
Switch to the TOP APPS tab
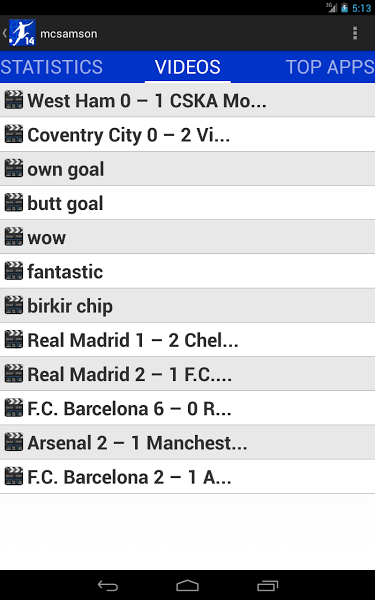329,67
